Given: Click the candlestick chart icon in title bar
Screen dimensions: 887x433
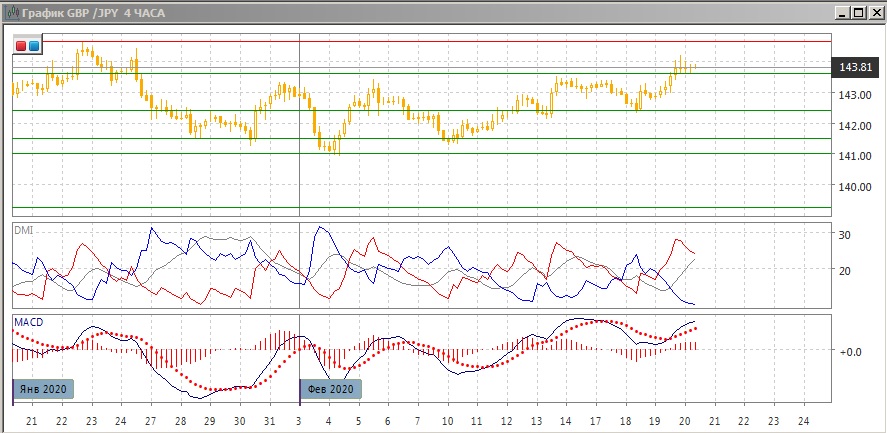Looking at the screenshot, I should tap(11, 12).
